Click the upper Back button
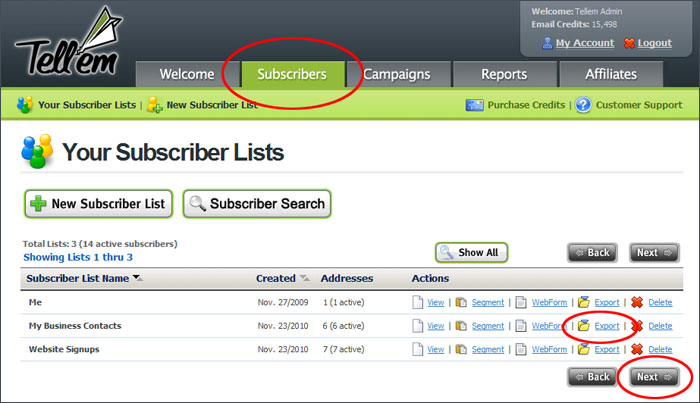 pyautogui.click(x=592, y=253)
